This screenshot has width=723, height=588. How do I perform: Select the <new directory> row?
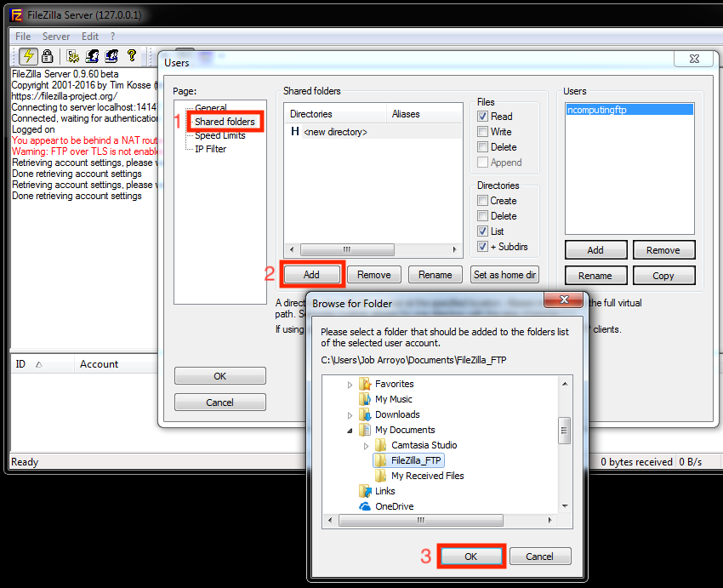click(x=373, y=132)
